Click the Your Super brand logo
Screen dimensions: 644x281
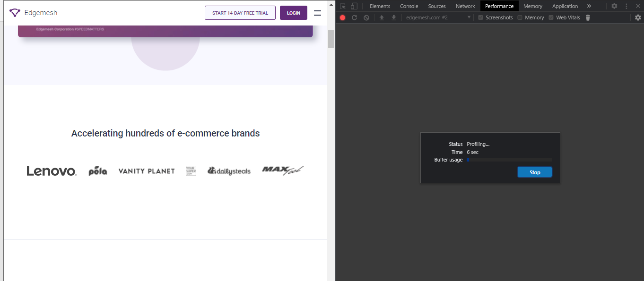[191, 170]
